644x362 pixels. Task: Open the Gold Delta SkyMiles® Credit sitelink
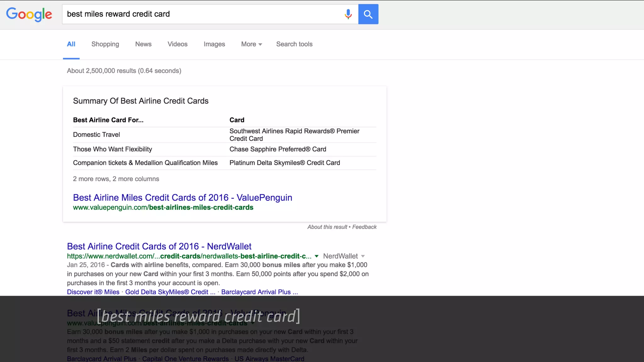pos(170,292)
